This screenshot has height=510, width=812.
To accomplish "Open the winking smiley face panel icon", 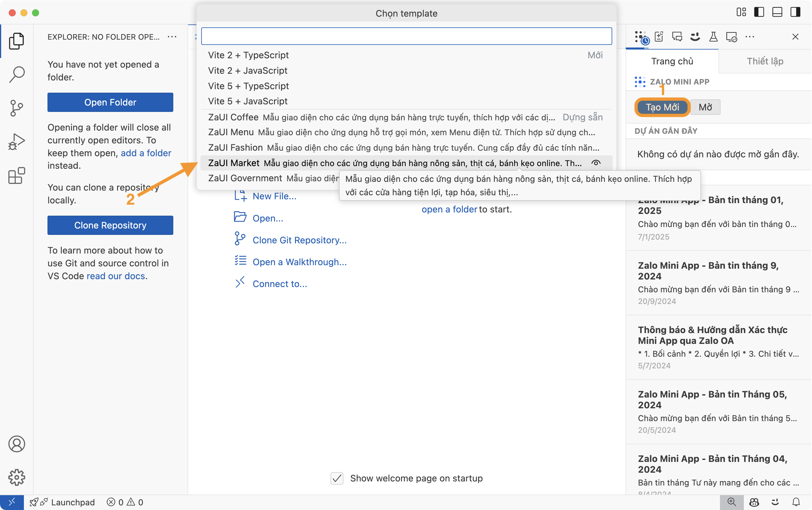I will [x=695, y=37].
